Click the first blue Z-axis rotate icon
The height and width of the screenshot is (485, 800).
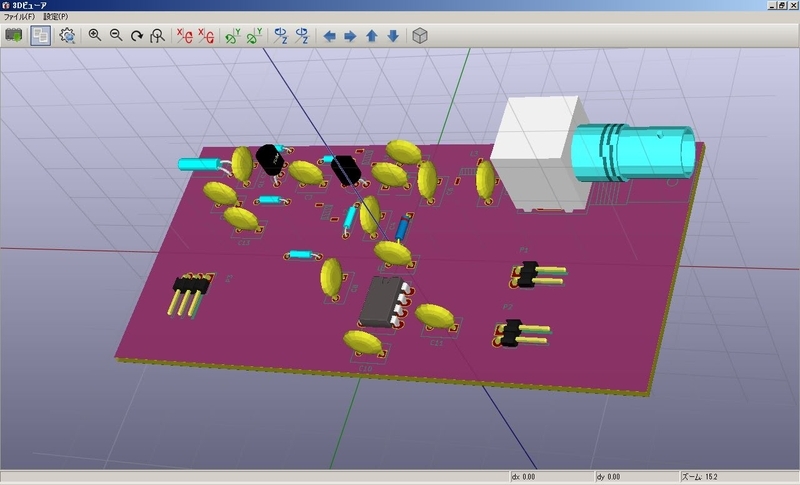[280, 36]
